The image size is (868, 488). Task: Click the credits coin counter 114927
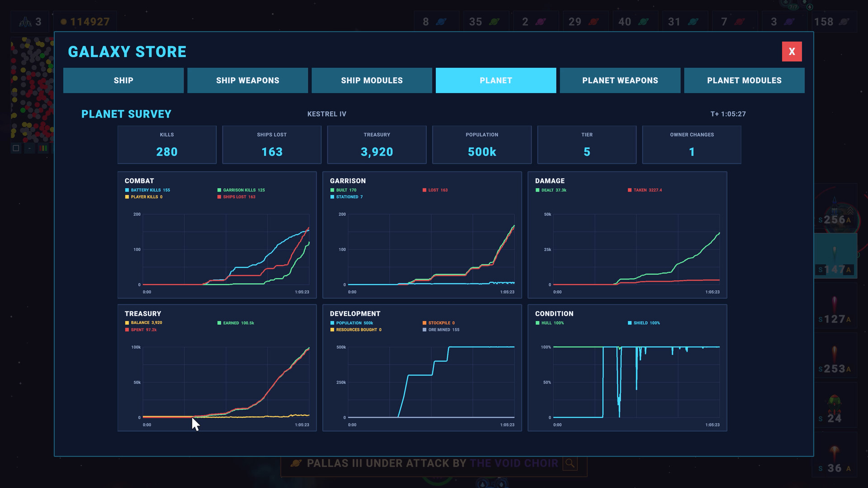(x=85, y=22)
